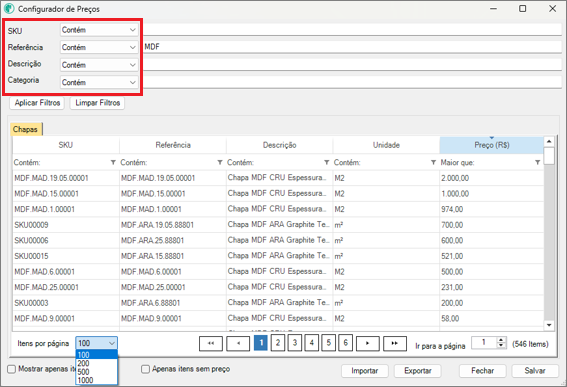The height and width of the screenshot is (387, 567).
Task: Select the price cell 974,00
Action: coord(491,209)
